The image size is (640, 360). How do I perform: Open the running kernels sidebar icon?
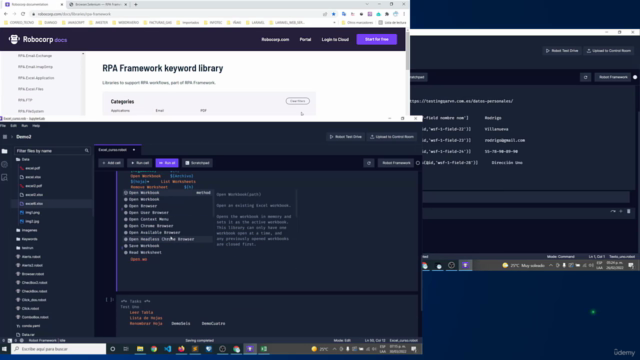(x=4, y=164)
